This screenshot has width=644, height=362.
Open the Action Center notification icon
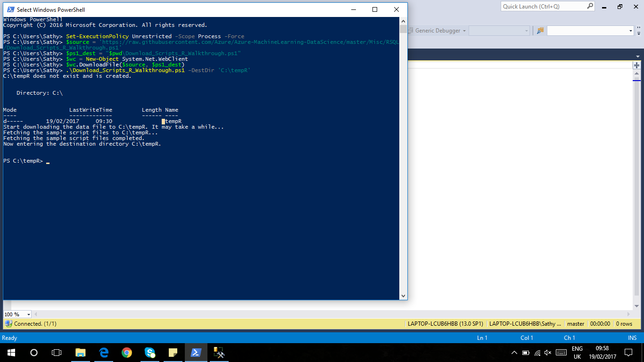(628, 352)
